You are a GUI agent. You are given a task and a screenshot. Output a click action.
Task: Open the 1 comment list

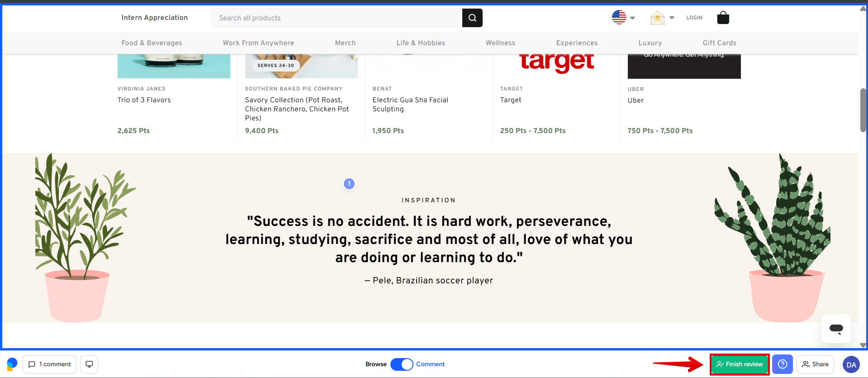(x=49, y=364)
